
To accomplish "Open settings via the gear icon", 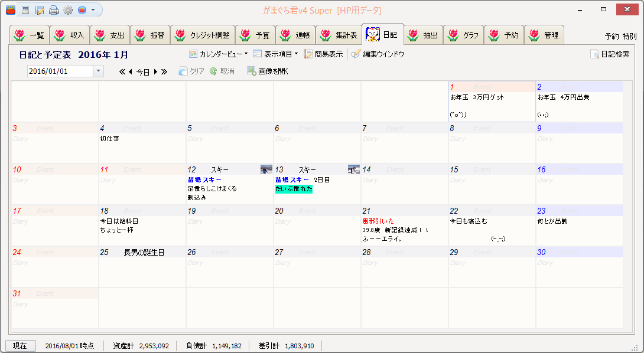I will click(68, 10).
